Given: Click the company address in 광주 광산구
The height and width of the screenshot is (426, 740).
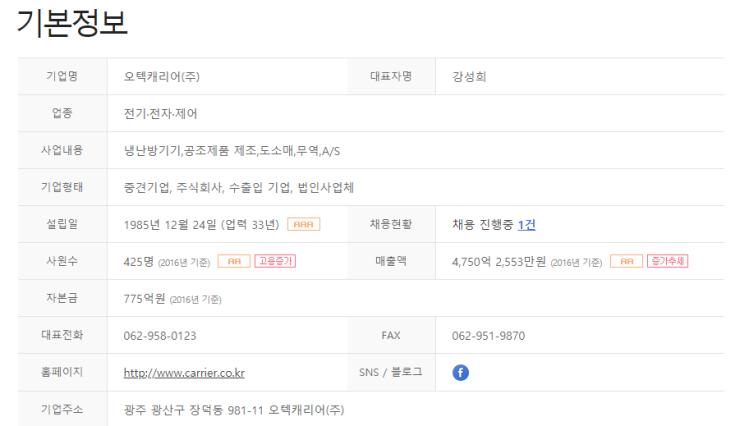Looking at the screenshot, I should [x=234, y=409].
